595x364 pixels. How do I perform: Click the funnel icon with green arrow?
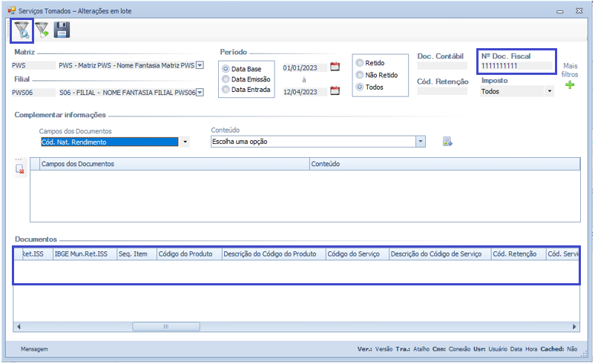click(x=43, y=30)
